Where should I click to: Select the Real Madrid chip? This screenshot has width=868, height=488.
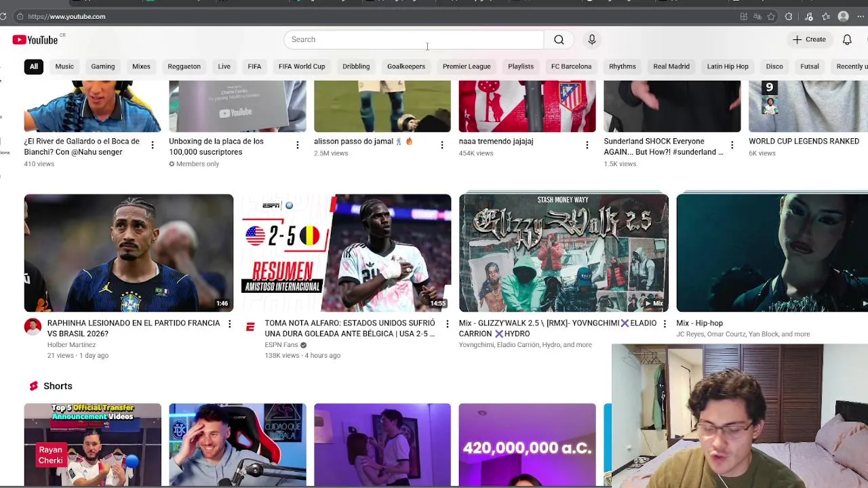pyautogui.click(x=671, y=66)
